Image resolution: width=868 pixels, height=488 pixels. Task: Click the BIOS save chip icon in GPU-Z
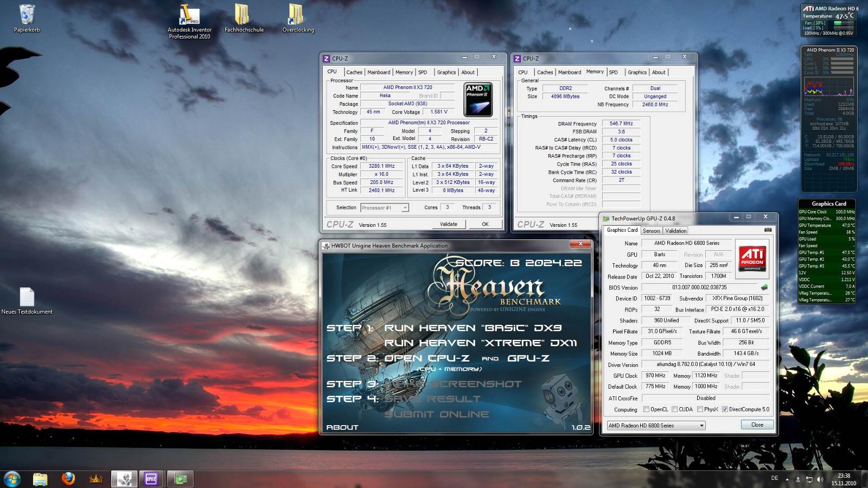[764, 287]
